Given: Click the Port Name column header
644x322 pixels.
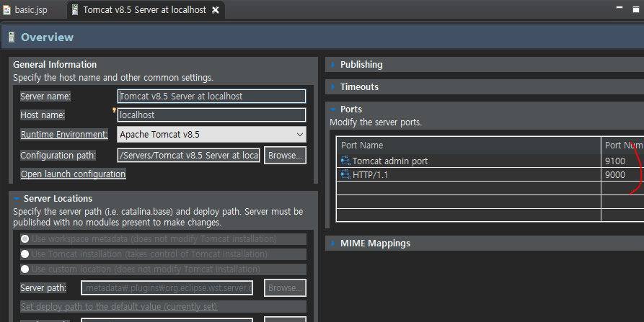Looking at the screenshot, I should [469, 146].
